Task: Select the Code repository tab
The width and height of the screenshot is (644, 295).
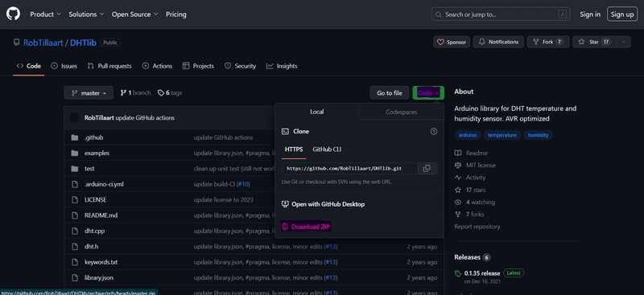Action: click(x=29, y=66)
